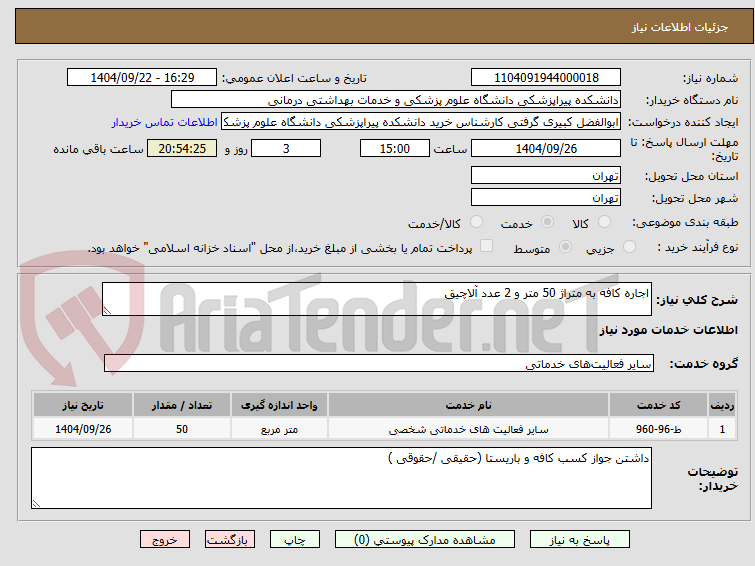Toggle the اسناد خزانه اسلامی payment checkbox
Viewport: 755px width, 566px height.
pyautogui.click(x=486, y=246)
